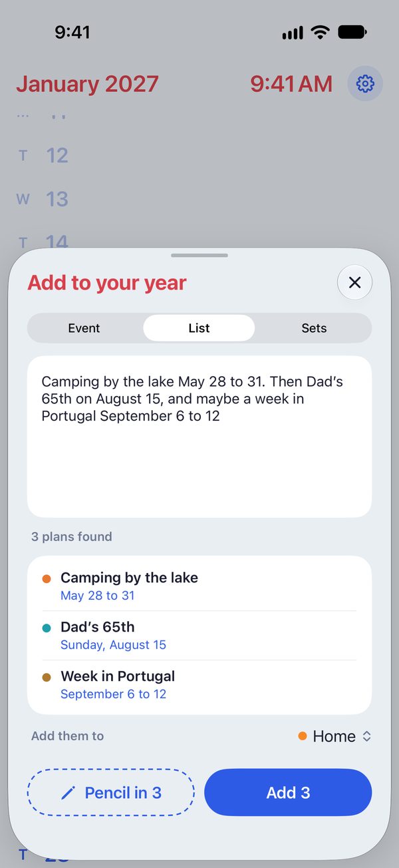Tap the orange dot beside Camping by the lake
This screenshot has width=399, height=868.
coord(47,579)
